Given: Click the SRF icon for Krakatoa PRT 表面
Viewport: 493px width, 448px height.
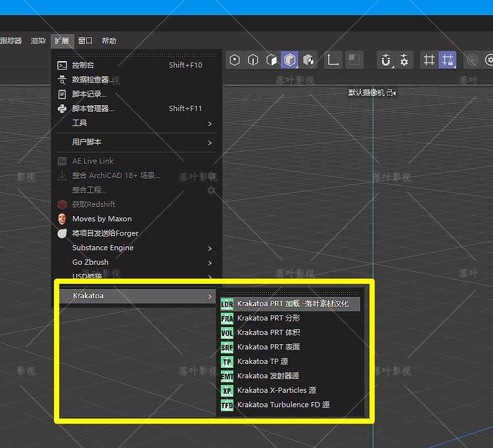Looking at the screenshot, I should click(x=227, y=347).
